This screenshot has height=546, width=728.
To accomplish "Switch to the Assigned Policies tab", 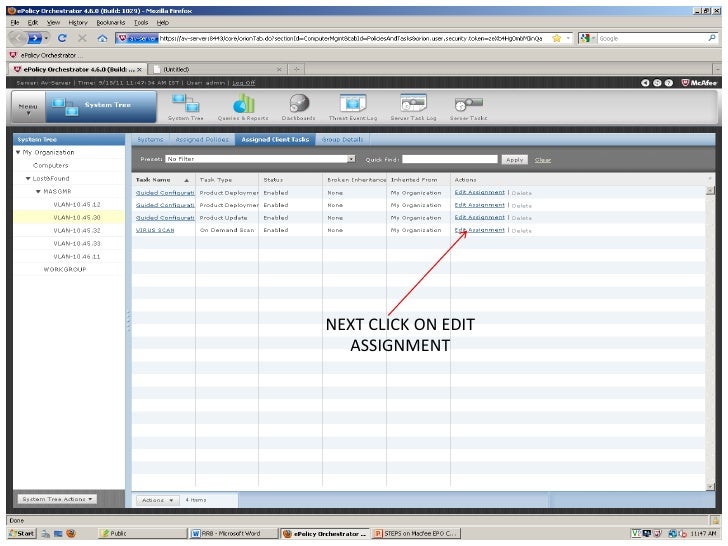I will coord(202,139).
